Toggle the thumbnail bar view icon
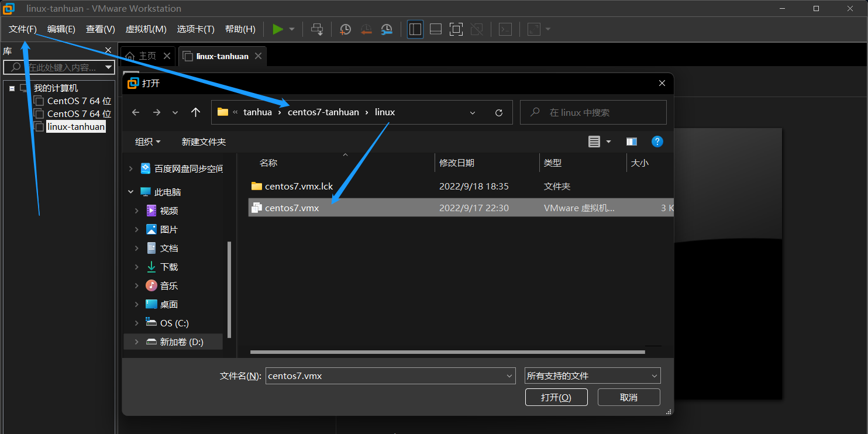The height and width of the screenshot is (434, 868). pos(436,29)
